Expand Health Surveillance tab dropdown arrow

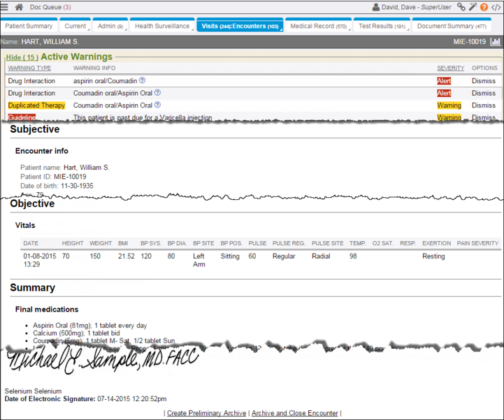[x=192, y=30]
